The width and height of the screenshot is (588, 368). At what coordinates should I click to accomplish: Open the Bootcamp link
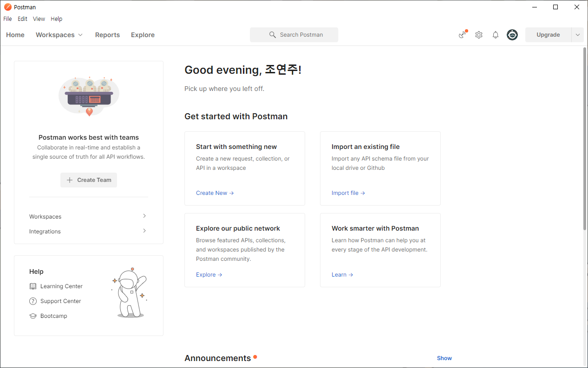54,316
